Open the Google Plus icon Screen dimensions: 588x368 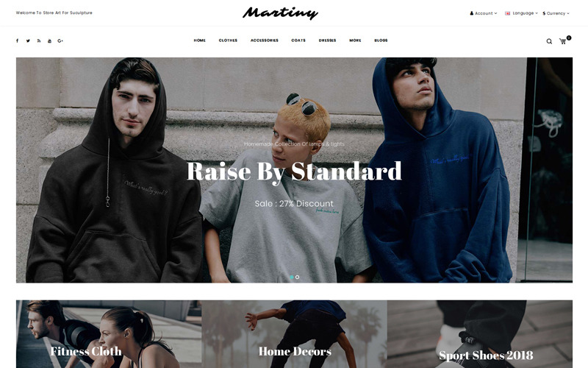[60, 40]
